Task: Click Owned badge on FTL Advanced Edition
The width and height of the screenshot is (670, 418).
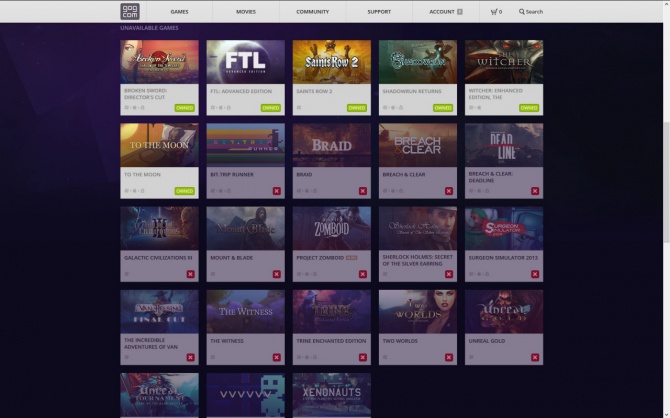Action: 271,108
